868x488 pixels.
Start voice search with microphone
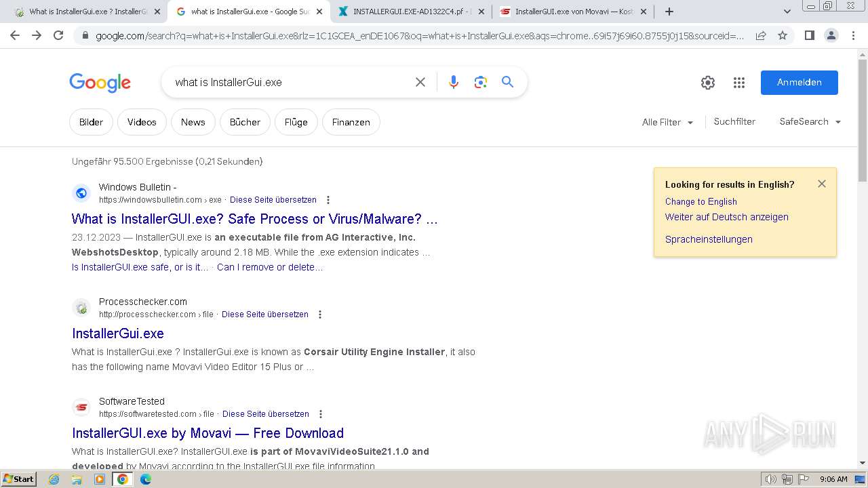coord(454,82)
